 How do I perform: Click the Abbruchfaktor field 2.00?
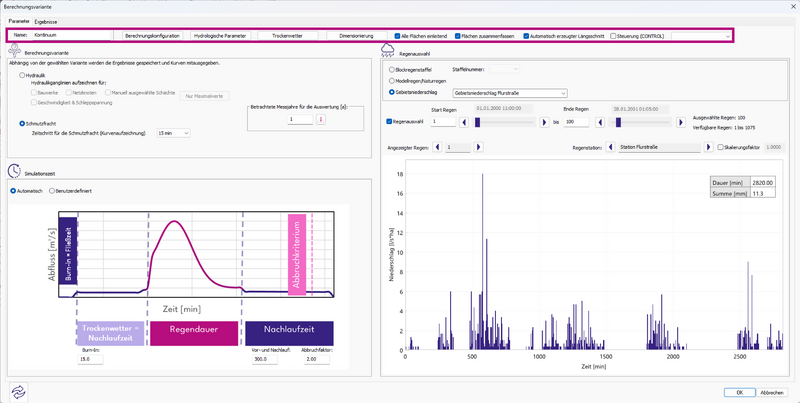pyautogui.click(x=317, y=360)
